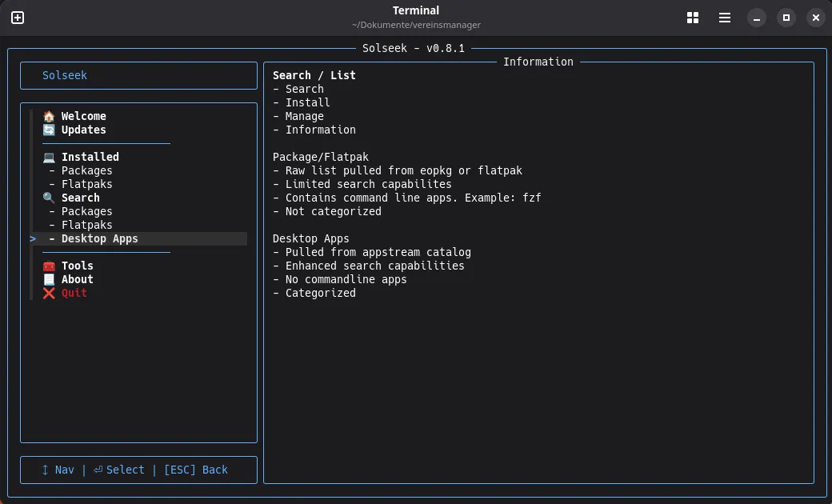Click the refresh icon next to Updates

coord(49,130)
